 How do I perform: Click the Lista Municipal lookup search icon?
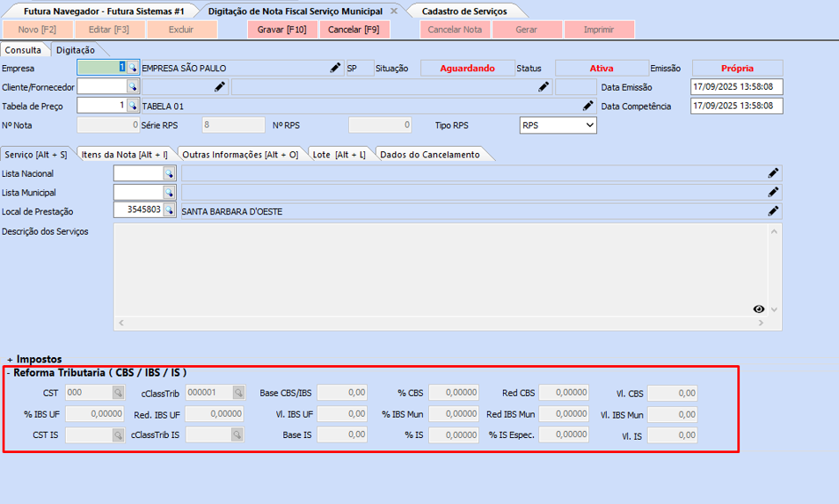point(169,192)
